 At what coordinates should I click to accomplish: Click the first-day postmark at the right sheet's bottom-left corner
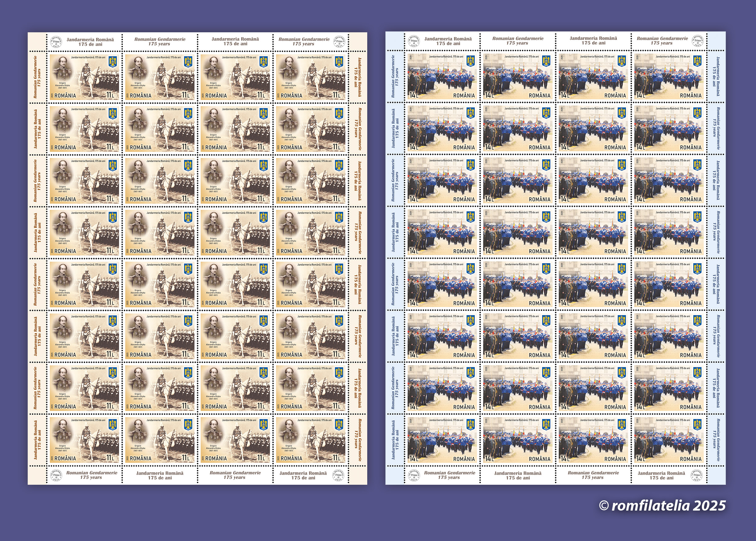point(414,476)
